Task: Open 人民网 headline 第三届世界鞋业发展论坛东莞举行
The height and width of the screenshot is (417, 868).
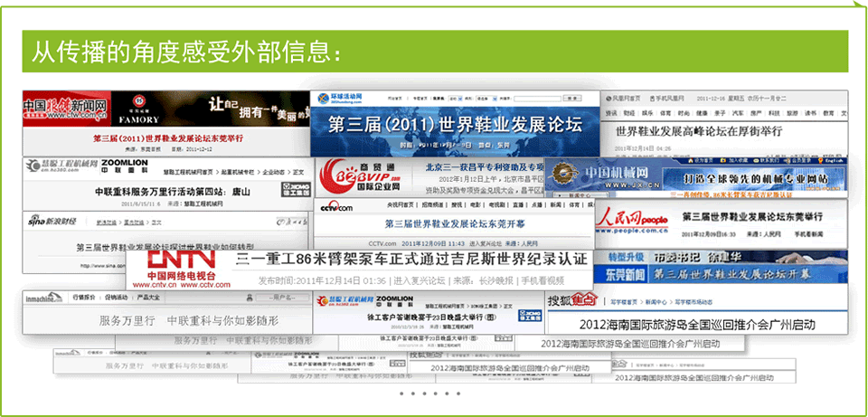Action: point(752,216)
